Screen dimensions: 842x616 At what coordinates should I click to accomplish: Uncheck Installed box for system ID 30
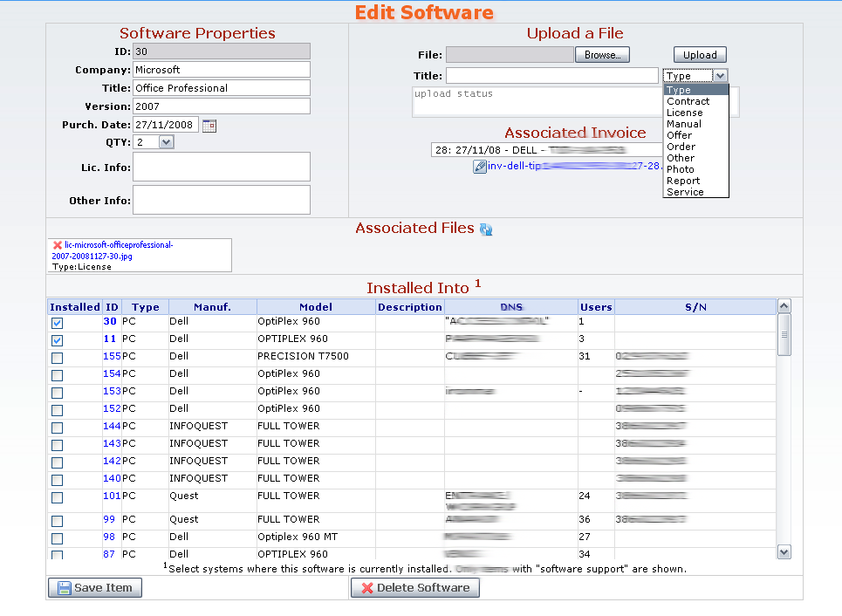click(x=58, y=323)
